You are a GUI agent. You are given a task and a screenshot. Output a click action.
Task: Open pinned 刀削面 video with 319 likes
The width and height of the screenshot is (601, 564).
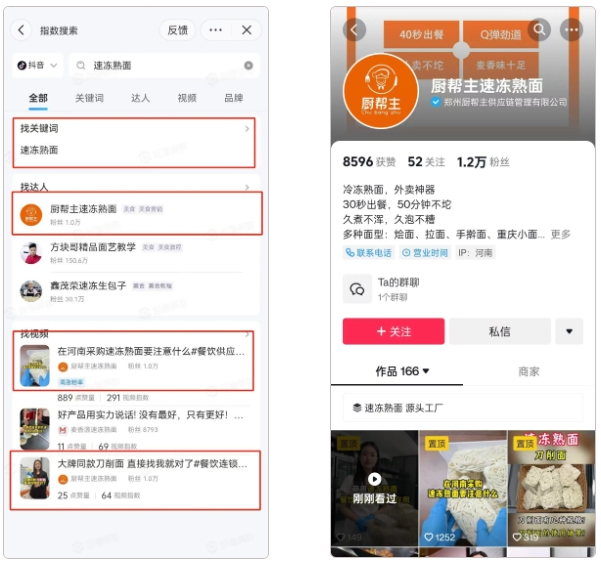click(x=551, y=488)
